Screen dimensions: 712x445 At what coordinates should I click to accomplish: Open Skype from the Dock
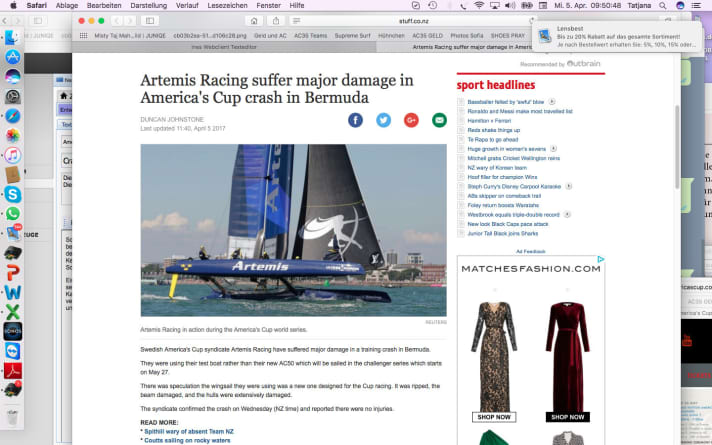pos(13,194)
